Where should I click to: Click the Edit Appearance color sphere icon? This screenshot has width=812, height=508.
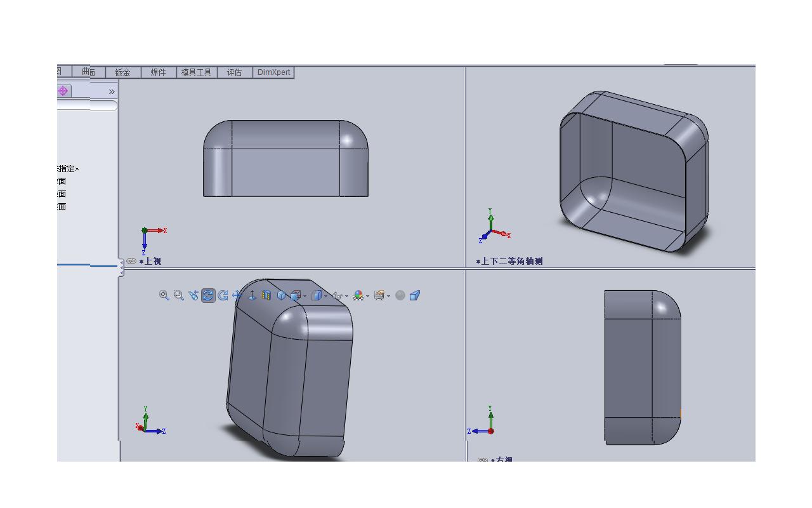pyautogui.click(x=358, y=295)
